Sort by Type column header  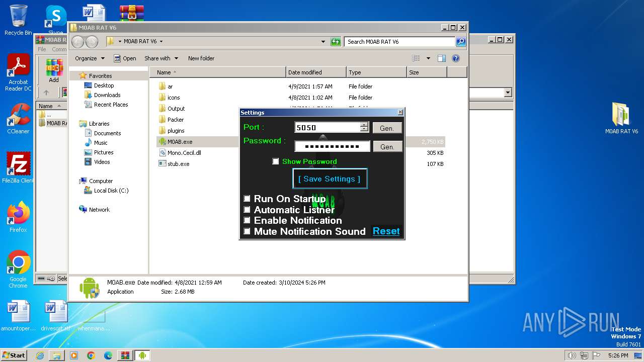tap(376, 72)
